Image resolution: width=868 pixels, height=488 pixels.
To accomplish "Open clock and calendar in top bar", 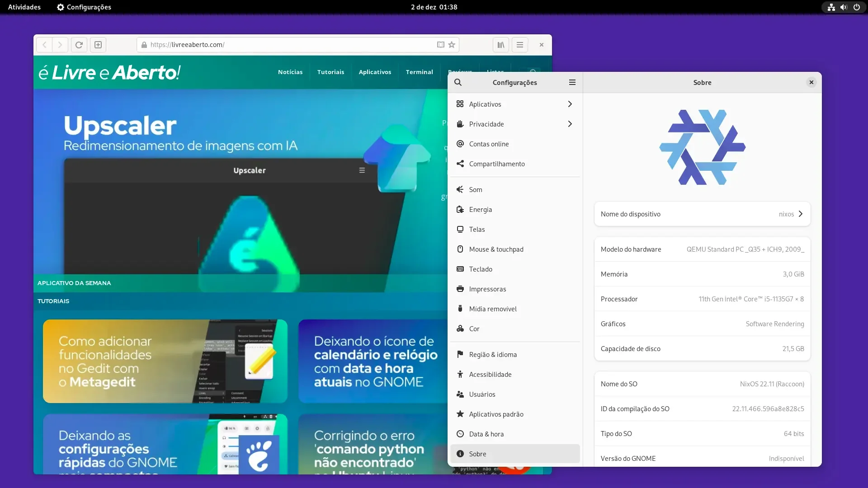I will pos(434,7).
